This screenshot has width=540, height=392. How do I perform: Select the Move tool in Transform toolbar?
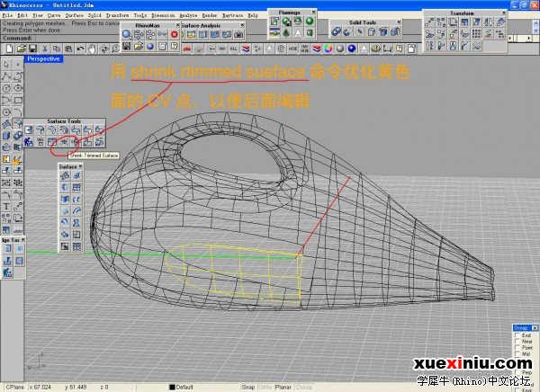point(429,22)
